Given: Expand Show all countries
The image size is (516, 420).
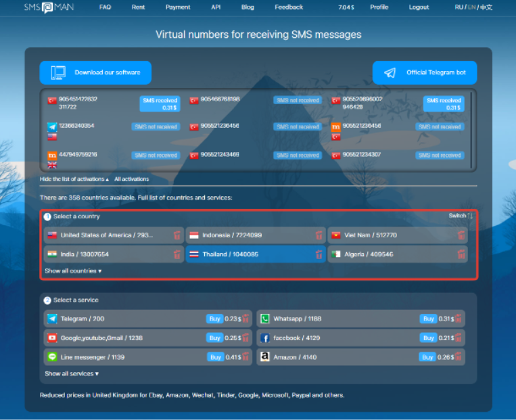Looking at the screenshot, I should 73,271.
